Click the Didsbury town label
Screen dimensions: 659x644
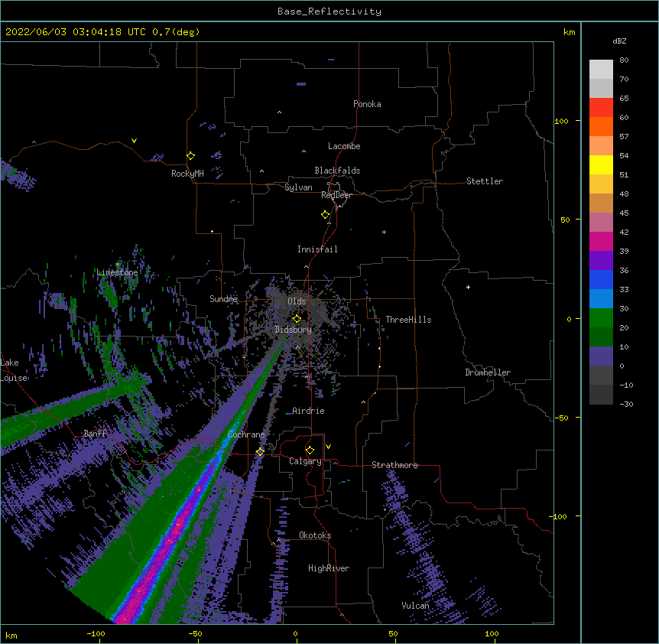[x=294, y=330]
